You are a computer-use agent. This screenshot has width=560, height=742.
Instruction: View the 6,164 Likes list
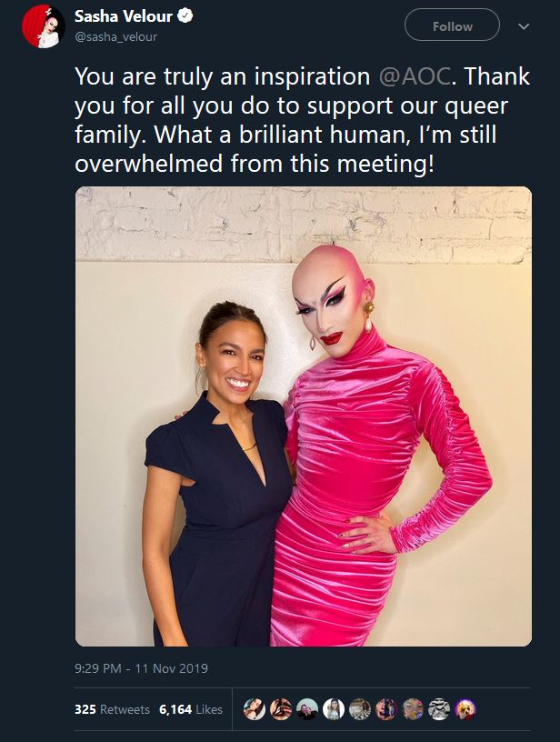[x=191, y=709]
